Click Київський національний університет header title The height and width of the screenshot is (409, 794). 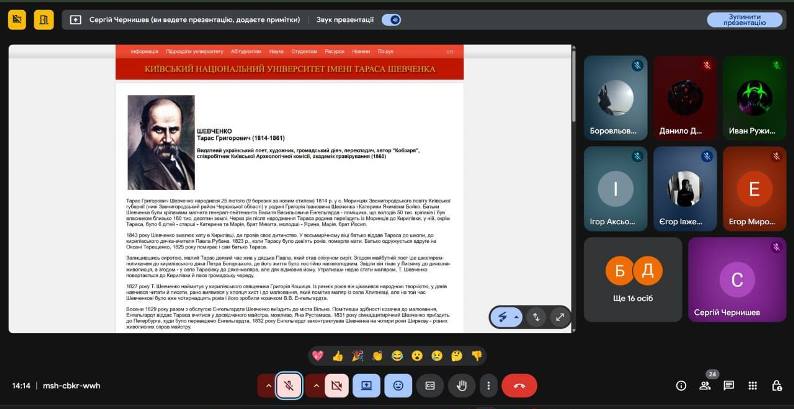(290, 69)
